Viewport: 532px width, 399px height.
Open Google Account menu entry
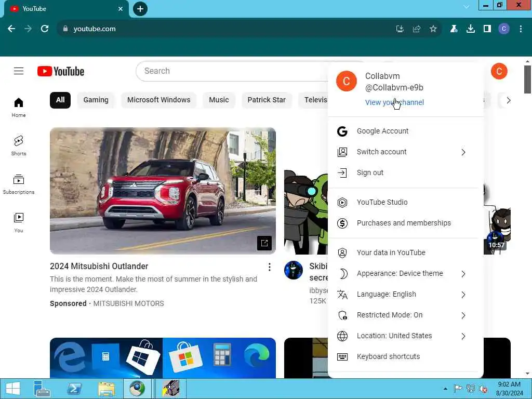405,131
